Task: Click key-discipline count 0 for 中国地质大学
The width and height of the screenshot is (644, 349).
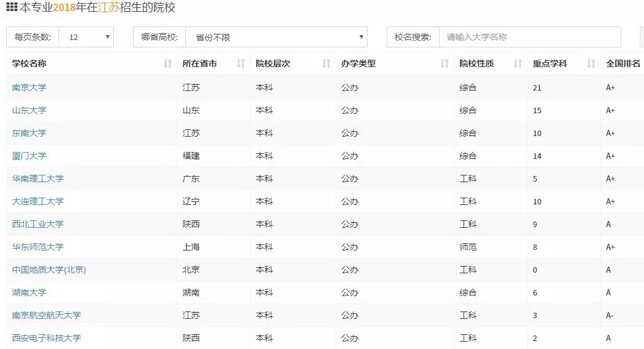Action: [x=535, y=270]
